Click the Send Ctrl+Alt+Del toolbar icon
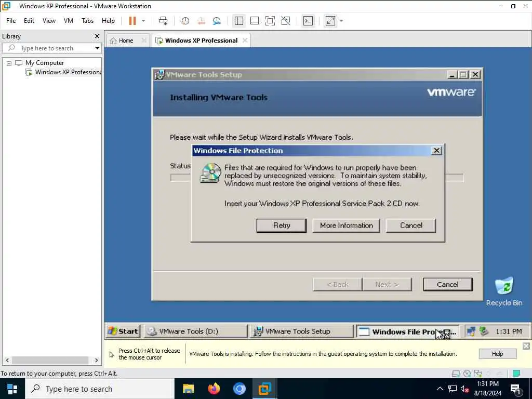Image resolution: width=532 pixels, height=399 pixels. (163, 21)
